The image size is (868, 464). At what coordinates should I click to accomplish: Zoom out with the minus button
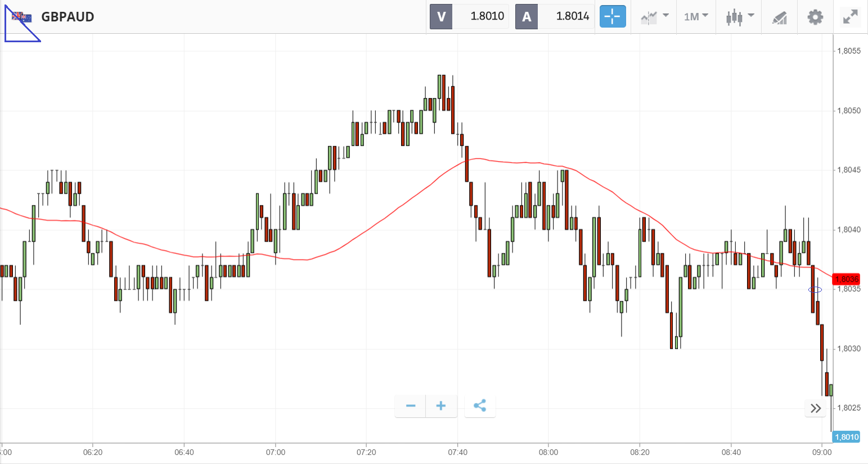tap(411, 406)
